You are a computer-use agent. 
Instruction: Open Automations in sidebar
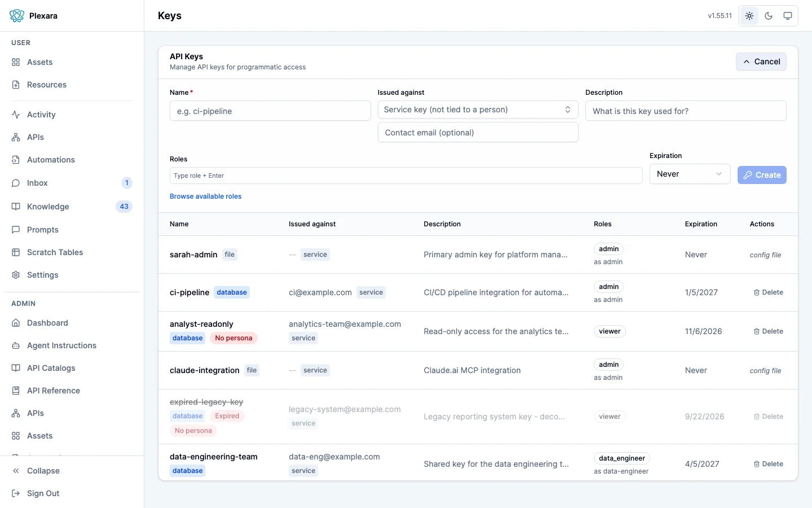72,160
